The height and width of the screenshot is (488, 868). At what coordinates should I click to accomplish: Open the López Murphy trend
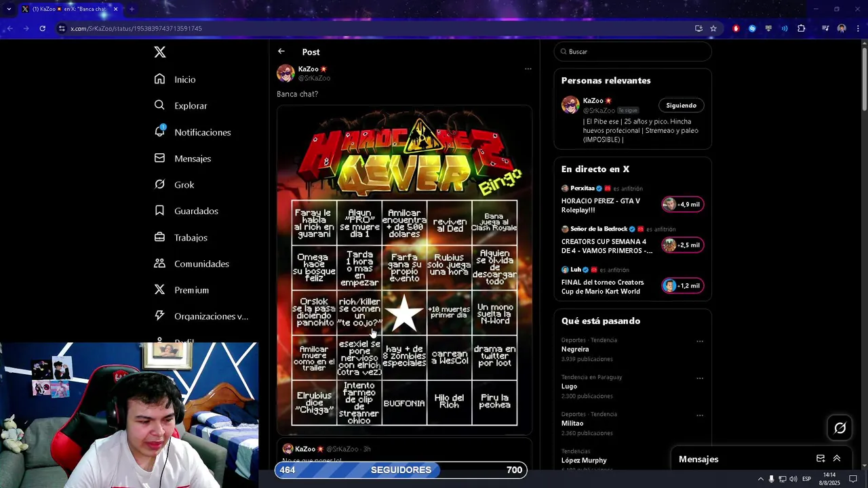(584, 460)
